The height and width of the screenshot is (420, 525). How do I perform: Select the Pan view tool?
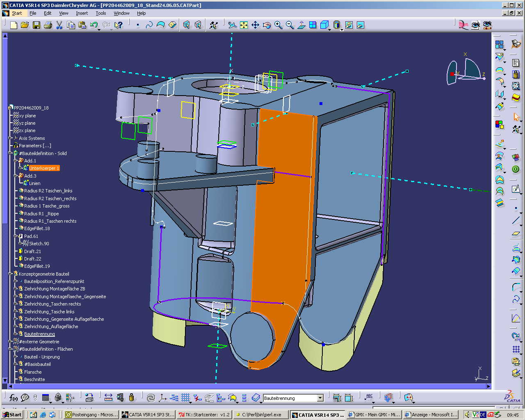coord(255,25)
